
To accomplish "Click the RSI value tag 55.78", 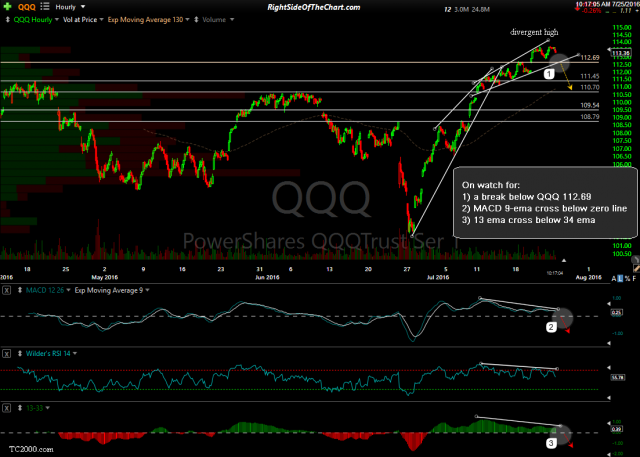I will click(616, 377).
